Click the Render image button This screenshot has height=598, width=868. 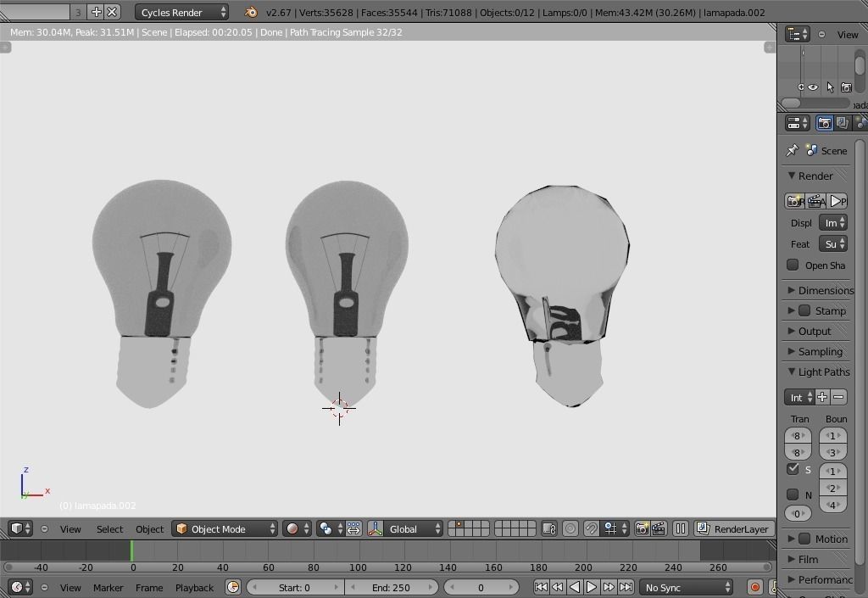[795, 201]
